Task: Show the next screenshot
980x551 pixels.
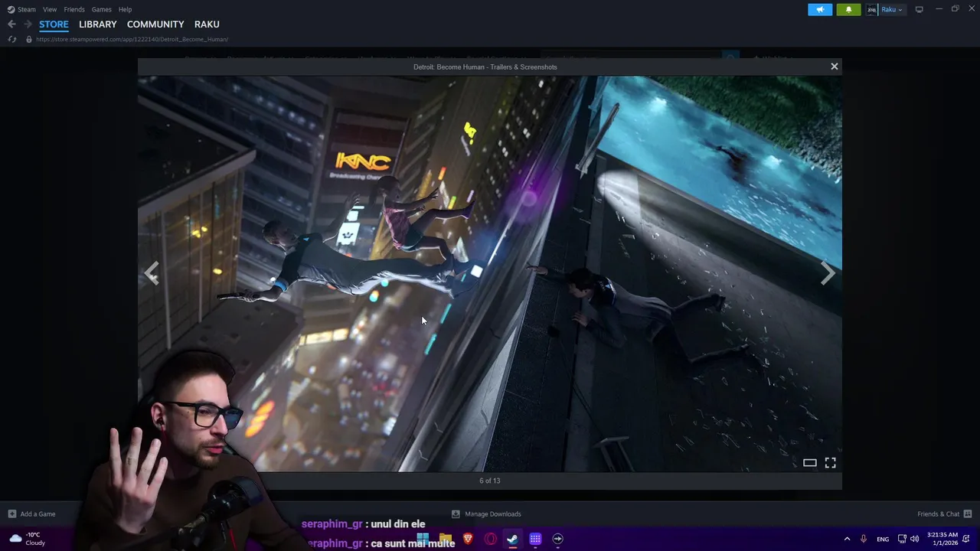Action: 828,273
